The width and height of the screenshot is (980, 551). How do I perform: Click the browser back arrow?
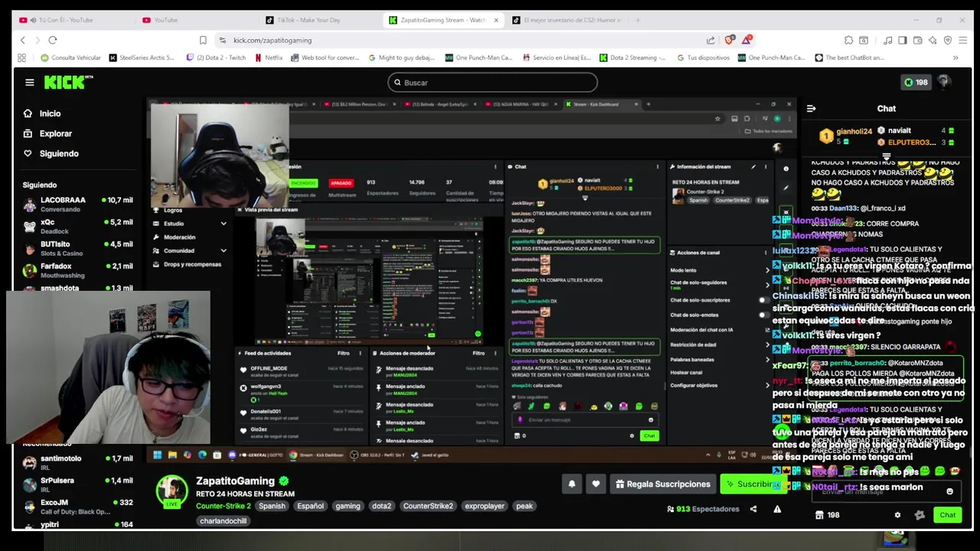(23, 40)
